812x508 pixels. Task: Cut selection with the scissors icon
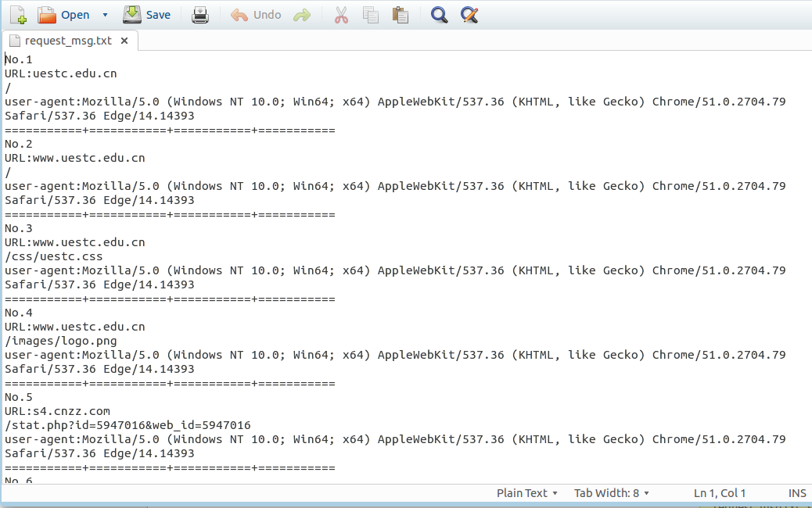coord(341,15)
